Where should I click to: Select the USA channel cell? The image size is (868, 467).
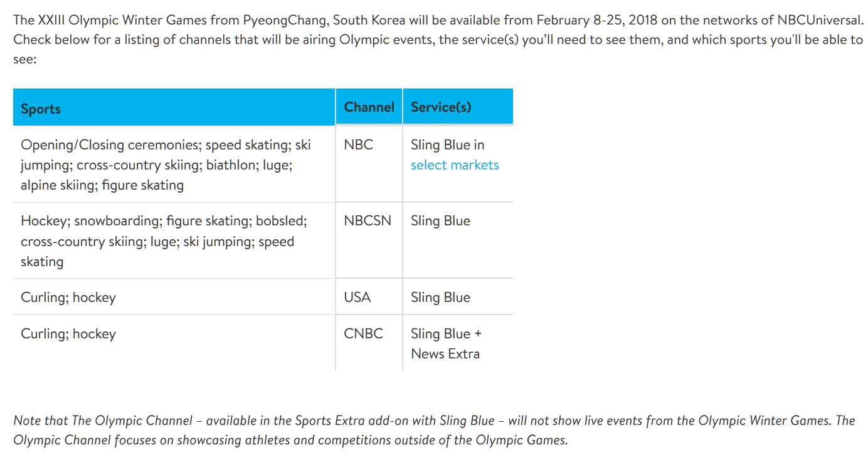click(x=369, y=297)
